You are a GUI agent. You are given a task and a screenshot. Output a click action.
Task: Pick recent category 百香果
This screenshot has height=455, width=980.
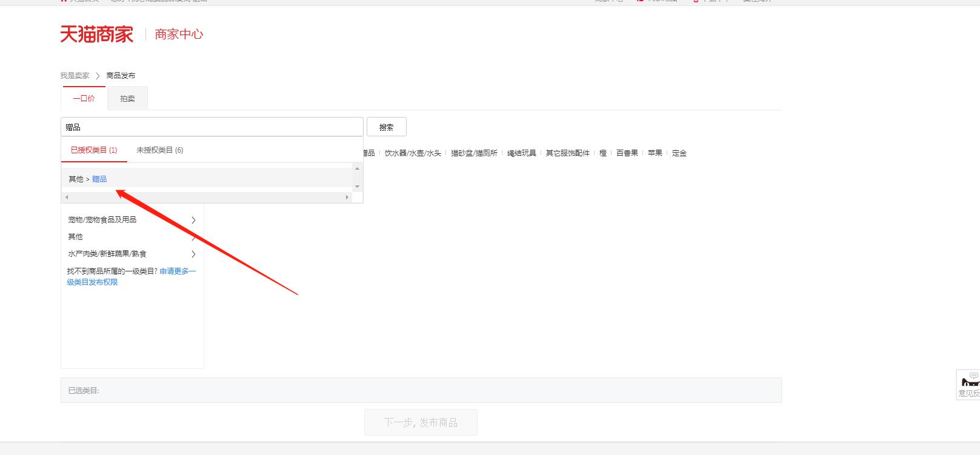627,153
